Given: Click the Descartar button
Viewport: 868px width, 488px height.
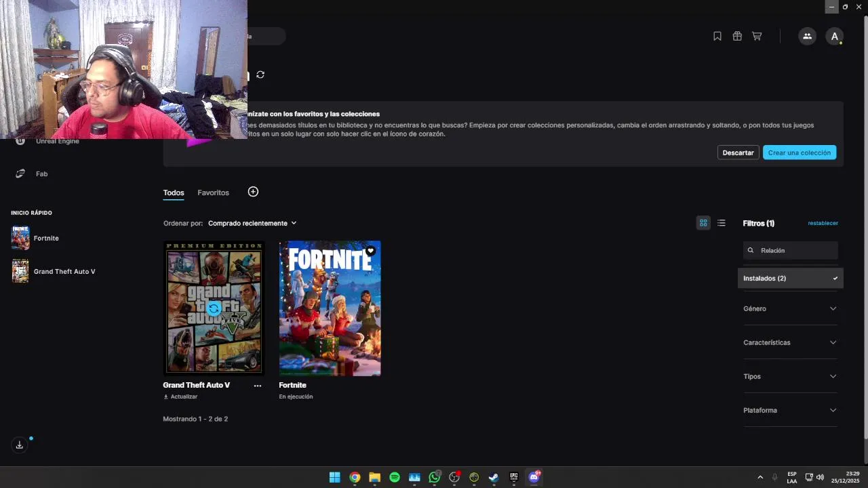Looking at the screenshot, I should tap(738, 152).
